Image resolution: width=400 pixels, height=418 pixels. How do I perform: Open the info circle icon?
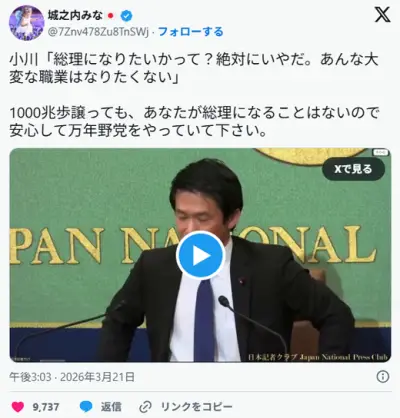click(x=383, y=377)
